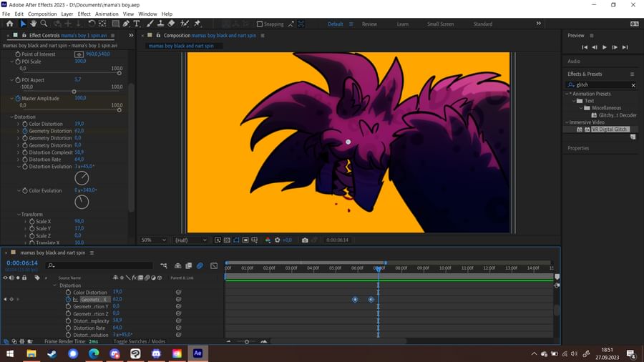Click the Distortion Evolution angle dial
This screenshot has height=362, width=644.
[82, 178]
